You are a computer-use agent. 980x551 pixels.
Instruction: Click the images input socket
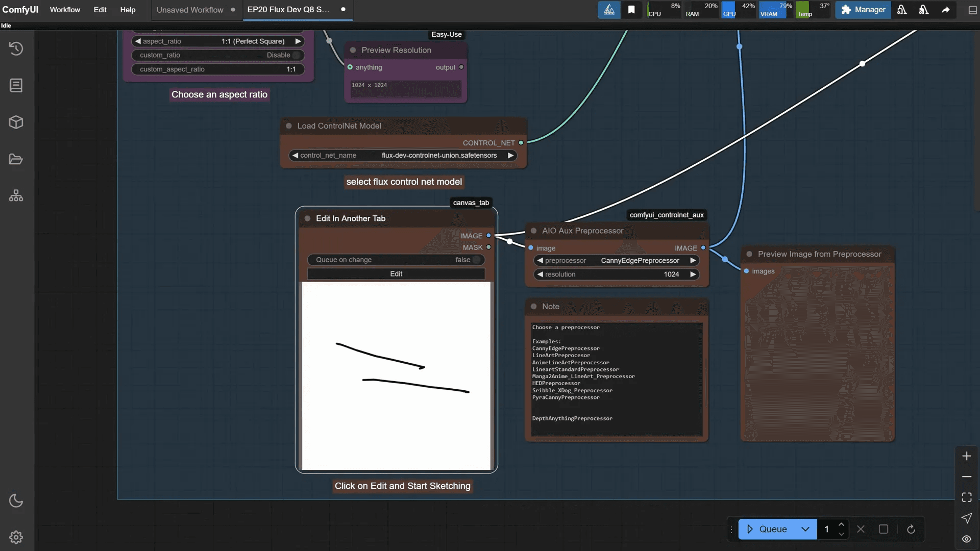(x=747, y=271)
